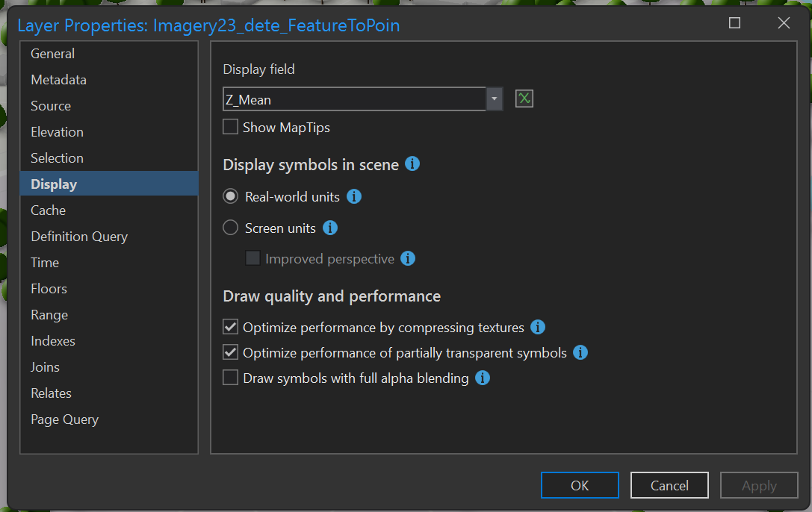The image size is (812, 512).
Task: Open the Display field dropdown arrow
Action: pos(495,99)
